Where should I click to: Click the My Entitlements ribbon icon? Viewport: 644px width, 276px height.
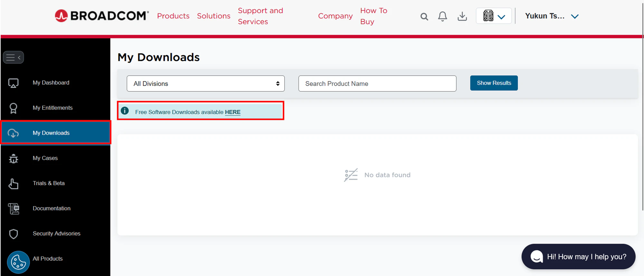(13, 108)
